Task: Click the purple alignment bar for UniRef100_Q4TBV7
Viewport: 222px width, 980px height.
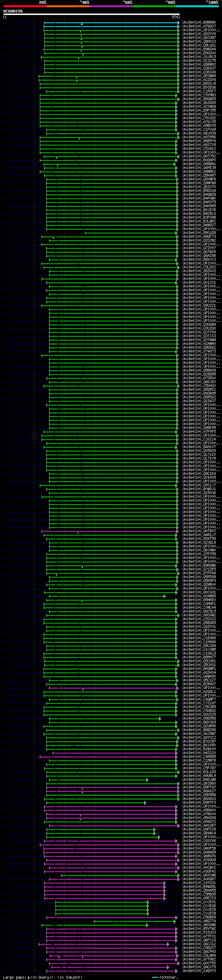Action: click(110, 531)
